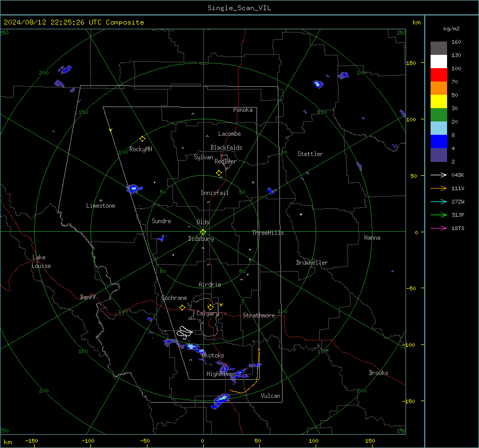Click the yellow radar center marker at Olds

[x=203, y=232]
